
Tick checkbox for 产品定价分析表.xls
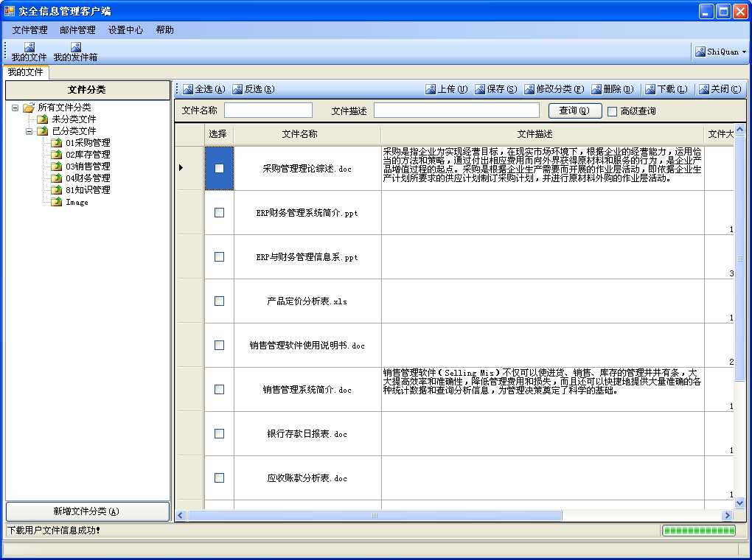tap(219, 301)
